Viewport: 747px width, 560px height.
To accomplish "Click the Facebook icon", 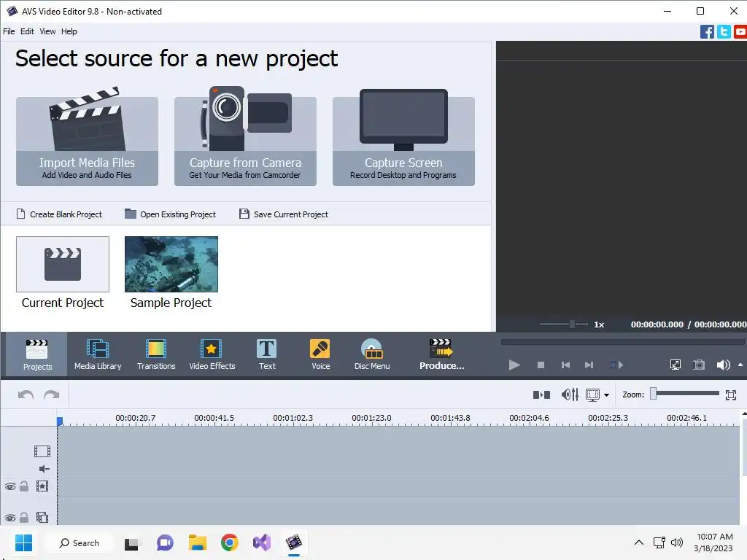I will [707, 32].
